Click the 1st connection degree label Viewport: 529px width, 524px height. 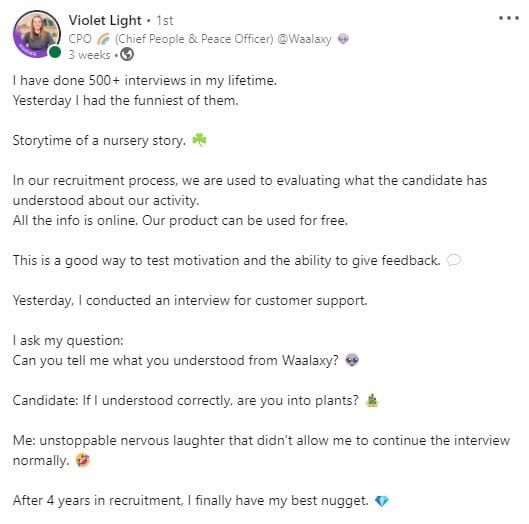(x=165, y=21)
